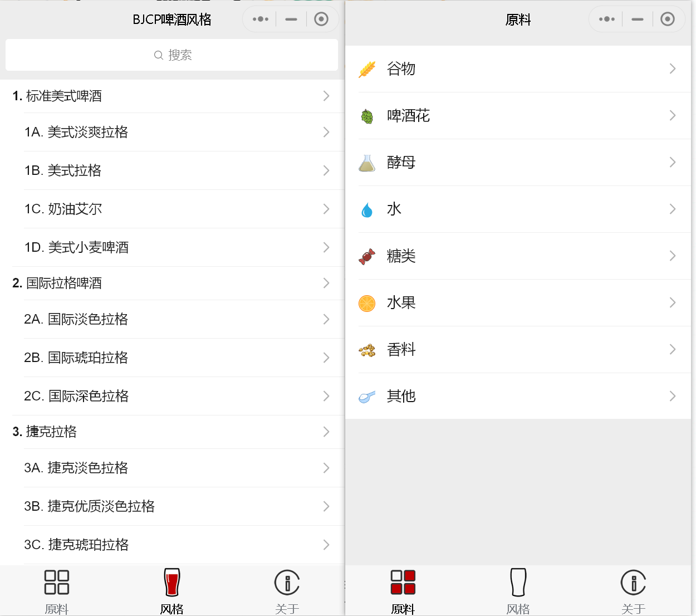Viewport: 696px width, 616px height.
Task: Click the arrow on the 水 row
Action: pos(673,209)
